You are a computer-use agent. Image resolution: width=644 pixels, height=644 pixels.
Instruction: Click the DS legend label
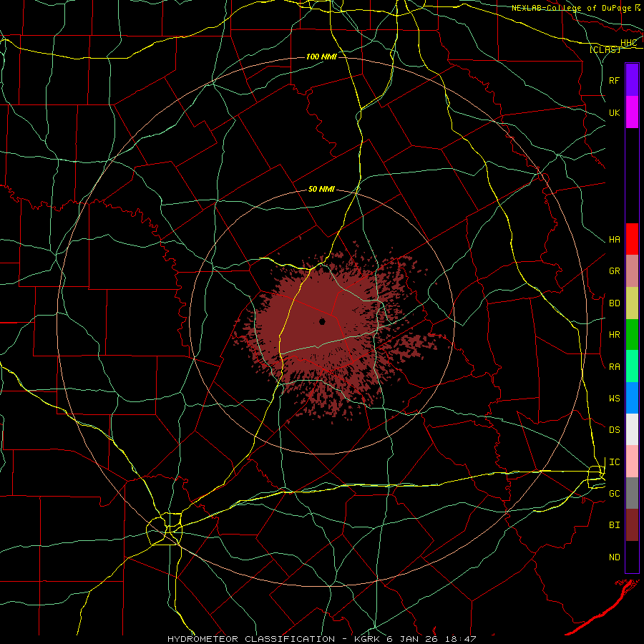(x=614, y=430)
